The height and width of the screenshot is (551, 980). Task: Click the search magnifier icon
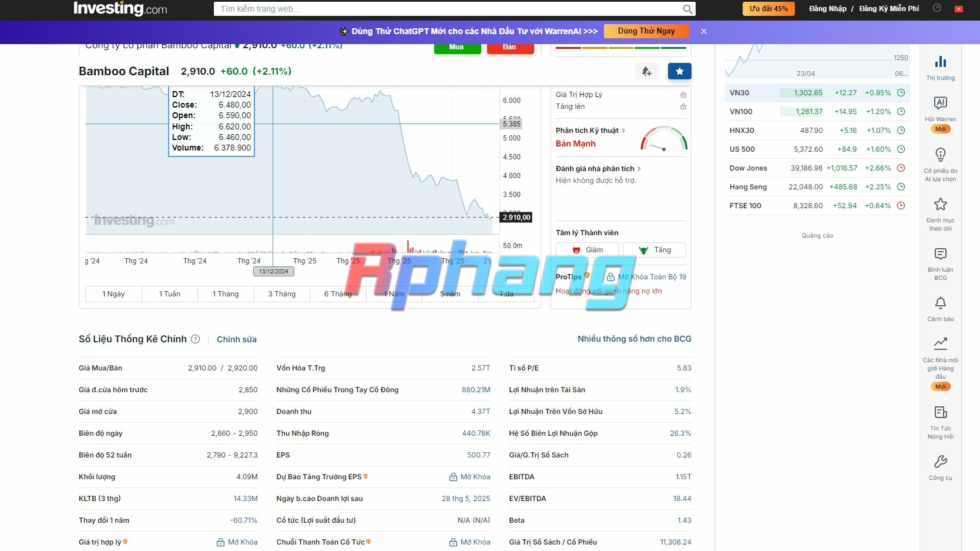click(687, 9)
